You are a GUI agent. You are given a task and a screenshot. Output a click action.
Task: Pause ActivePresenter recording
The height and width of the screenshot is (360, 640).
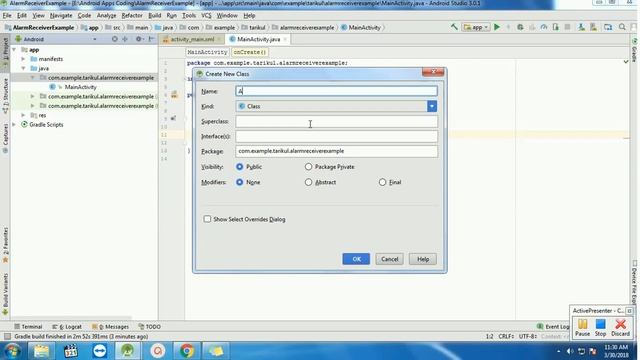click(x=582, y=327)
